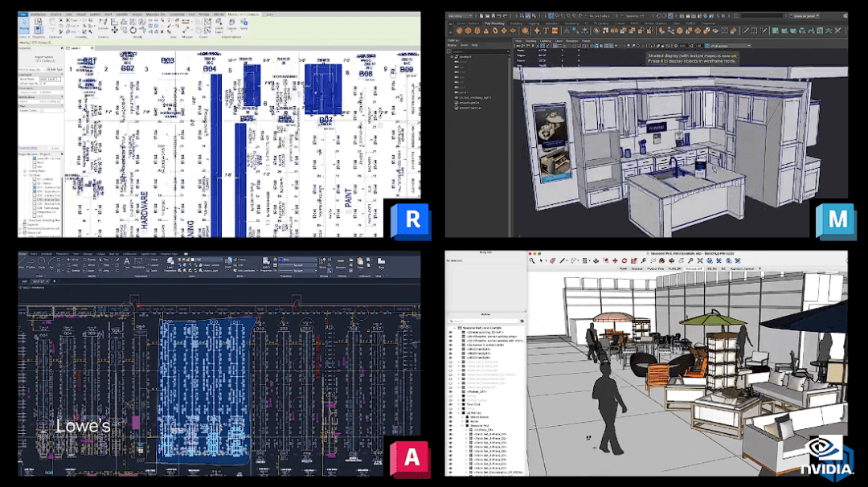Switch to the Product View scene tab

(656, 269)
